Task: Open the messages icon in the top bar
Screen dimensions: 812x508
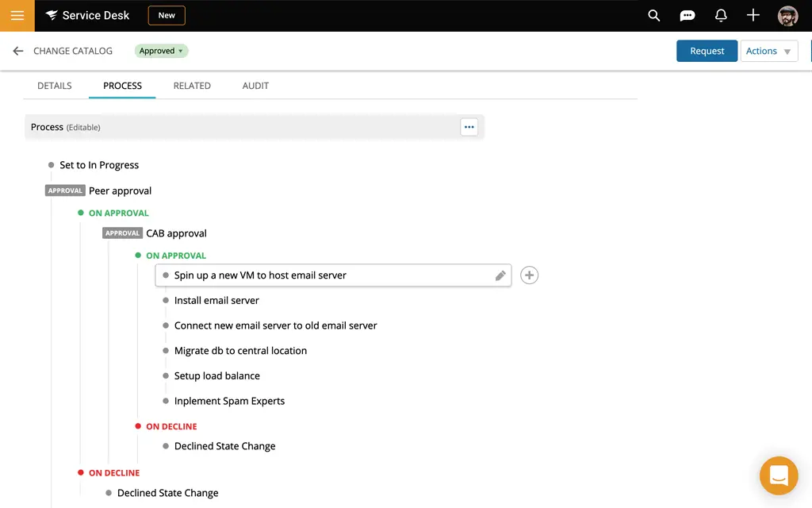Action: click(687, 15)
